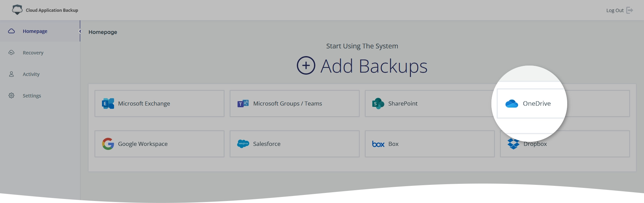Click the plus circle Add Backups icon
This screenshot has height=203, width=644.
tap(306, 65)
